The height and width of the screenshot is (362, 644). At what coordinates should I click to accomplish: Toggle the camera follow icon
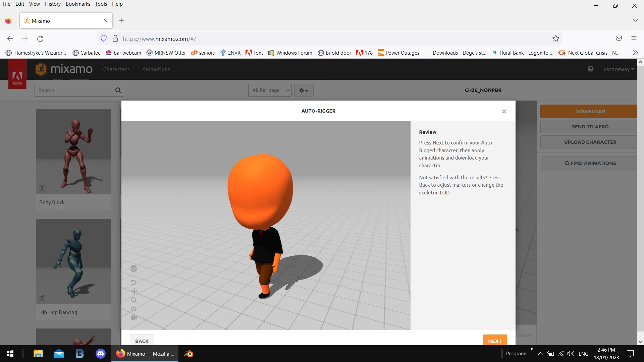134,317
